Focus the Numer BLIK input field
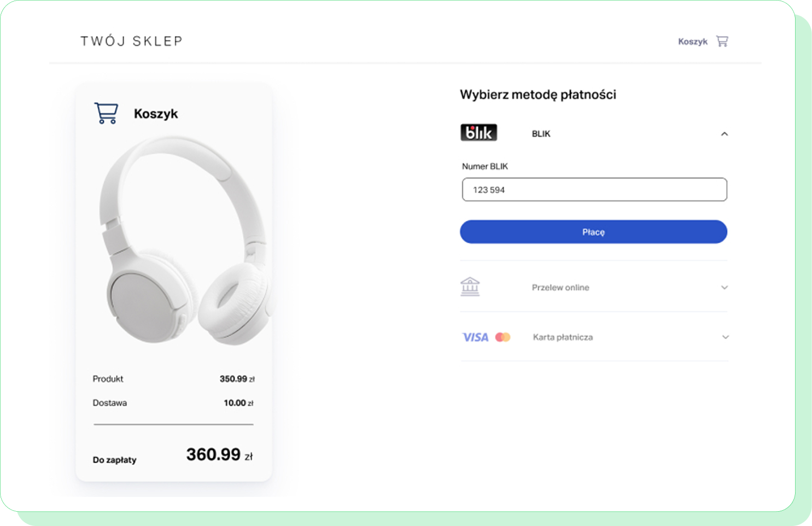This screenshot has width=812, height=526. coord(594,190)
